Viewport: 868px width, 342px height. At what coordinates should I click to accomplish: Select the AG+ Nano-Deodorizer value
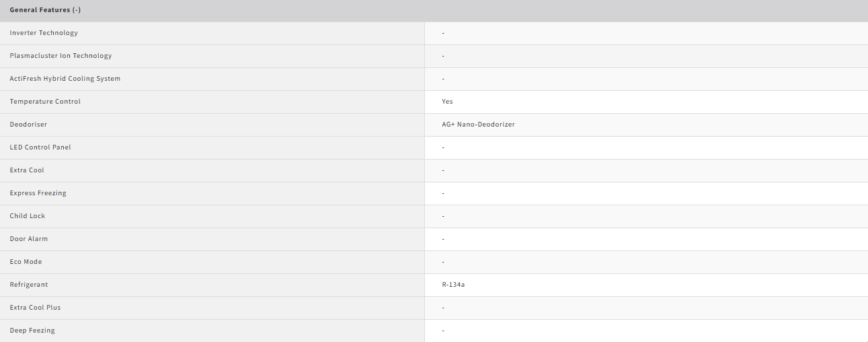click(x=478, y=125)
